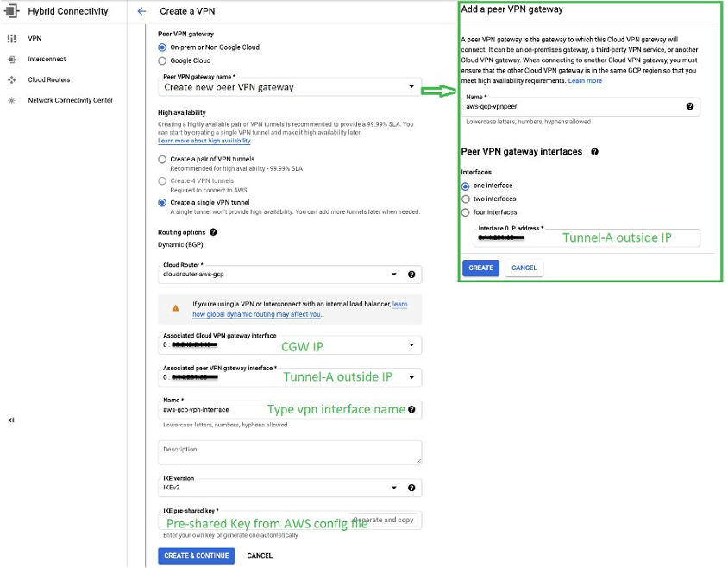Collapse the left navigation panel
Image resolution: width=728 pixels, height=568 pixels.
pyautogui.click(x=11, y=420)
